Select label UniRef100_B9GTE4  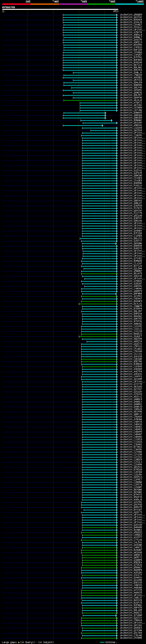point(131,70)
